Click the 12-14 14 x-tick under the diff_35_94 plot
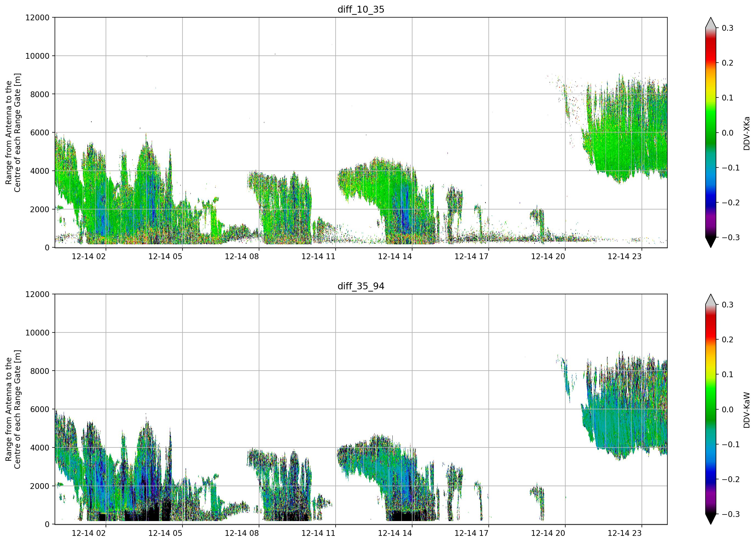The width and height of the screenshot is (756, 543). [x=395, y=533]
